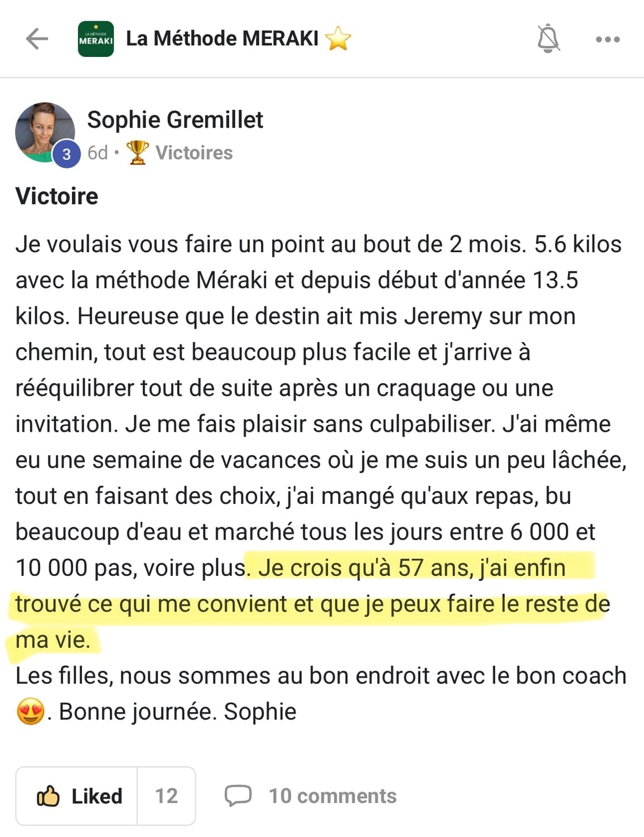Open the three-dot more options menu
This screenshot has width=644, height=837.
tap(608, 40)
